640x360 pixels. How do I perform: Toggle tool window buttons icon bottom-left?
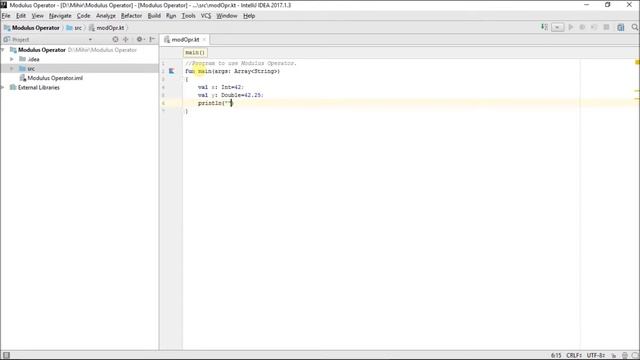pos(6,355)
